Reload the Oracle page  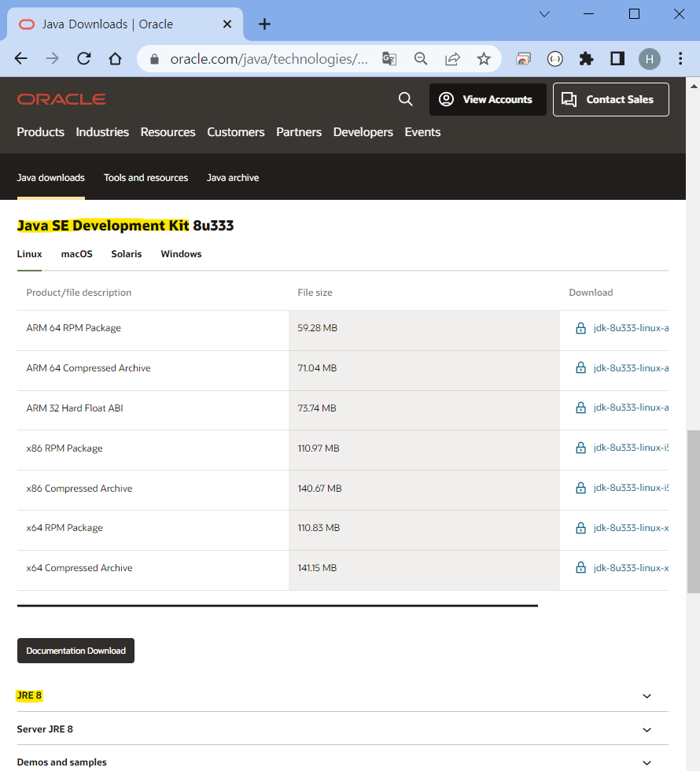click(83, 59)
